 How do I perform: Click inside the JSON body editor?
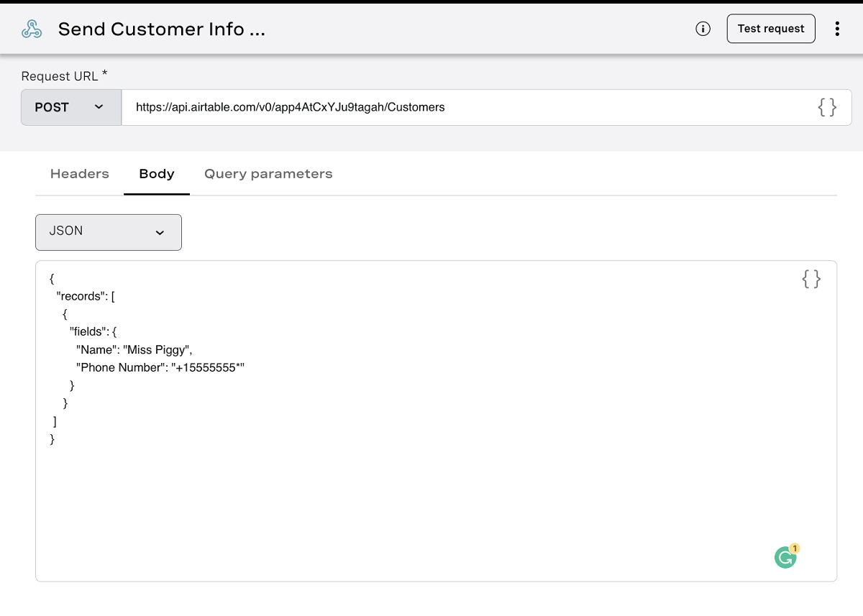pyautogui.click(x=436, y=421)
